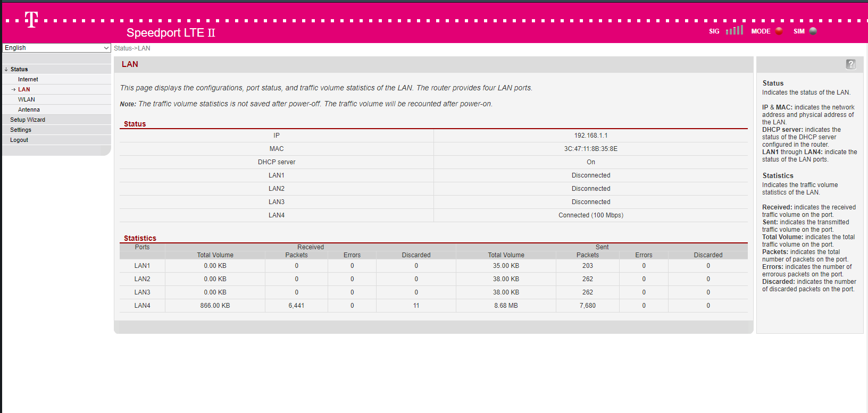This screenshot has height=413, width=868.
Task: Launch the Setup Wizard
Action: tap(28, 120)
